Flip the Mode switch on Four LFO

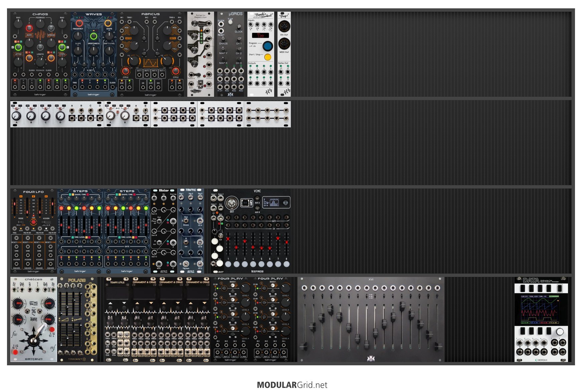(x=21, y=222)
